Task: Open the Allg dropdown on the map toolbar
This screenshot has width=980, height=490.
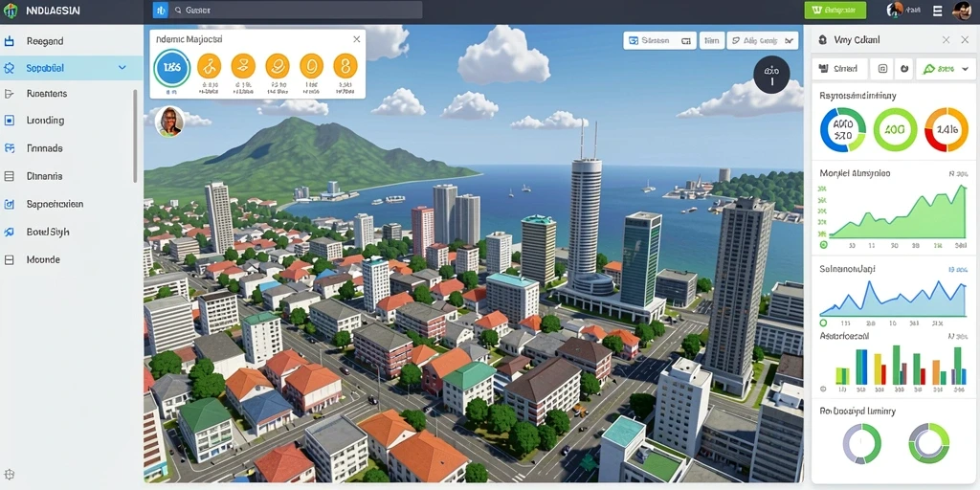Action: 762,40
